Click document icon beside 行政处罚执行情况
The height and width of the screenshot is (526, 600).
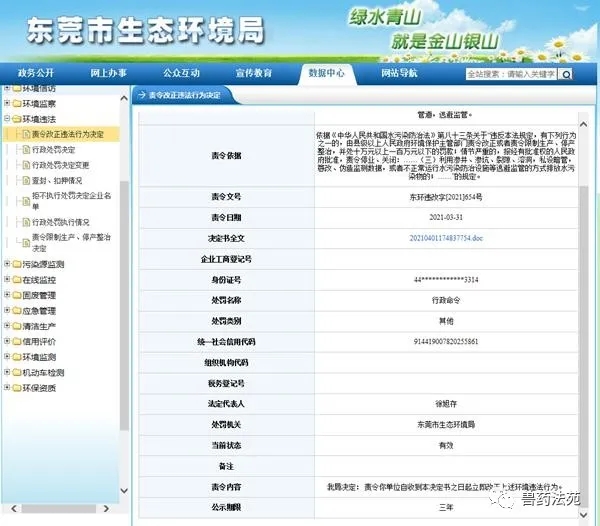[26, 222]
